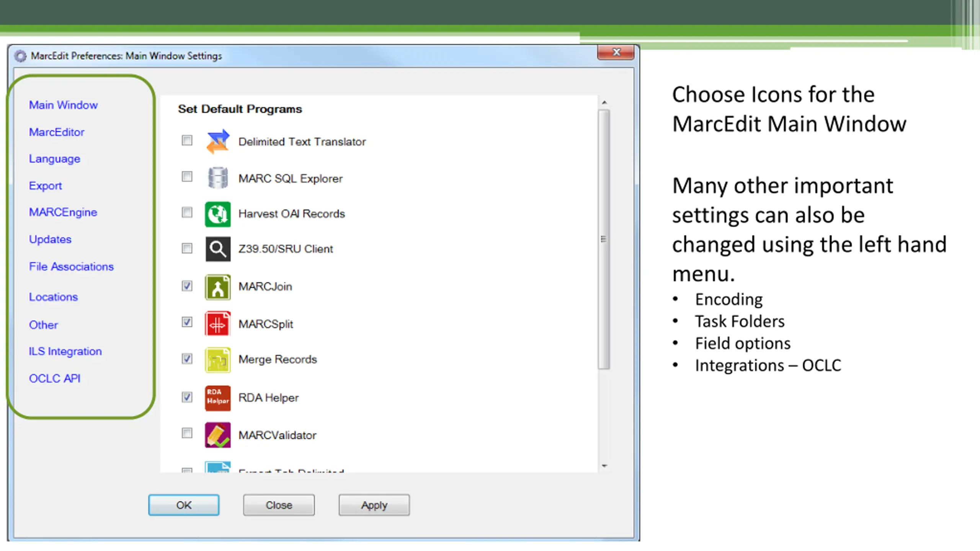The width and height of the screenshot is (980, 551).
Task: Click the Harvest OAI Records label
Action: tap(292, 214)
